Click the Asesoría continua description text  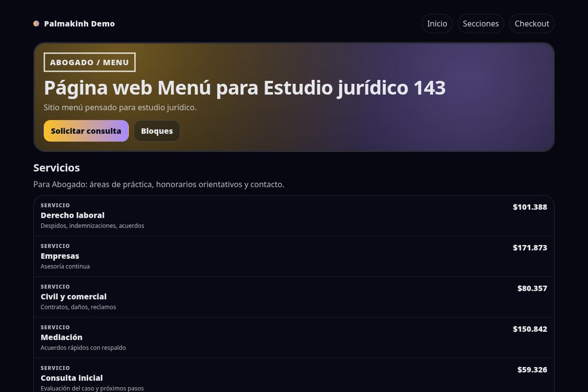65,266
